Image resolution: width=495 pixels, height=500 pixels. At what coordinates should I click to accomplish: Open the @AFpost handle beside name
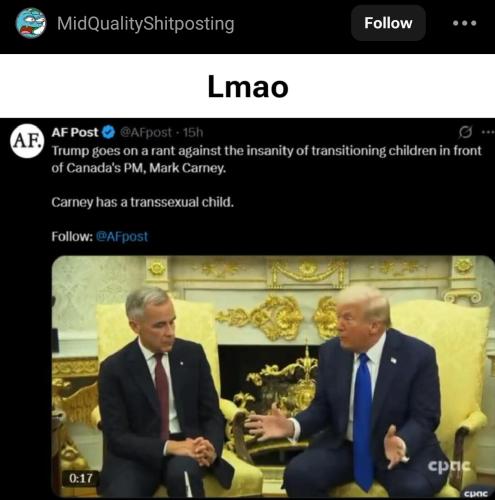point(146,133)
